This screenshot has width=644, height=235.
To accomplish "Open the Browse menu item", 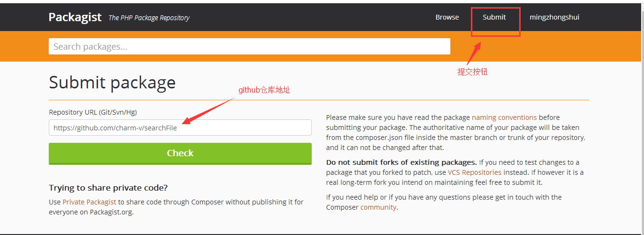I will (447, 17).
